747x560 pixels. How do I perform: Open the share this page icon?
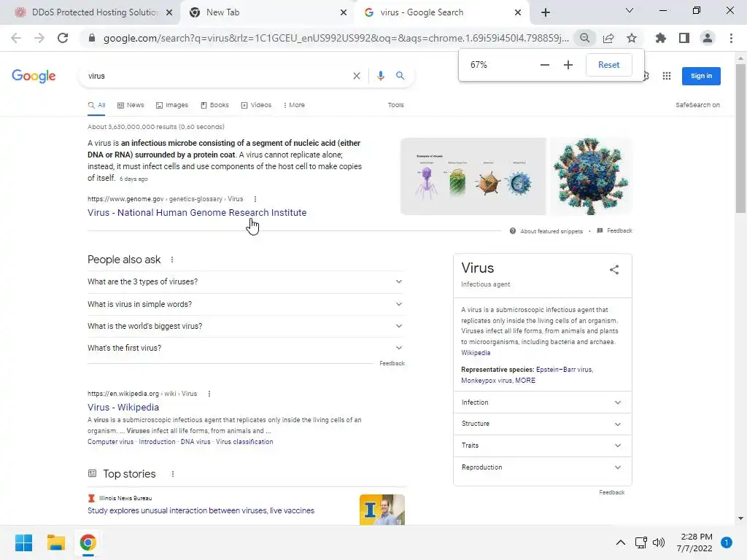tap(608, 38)
